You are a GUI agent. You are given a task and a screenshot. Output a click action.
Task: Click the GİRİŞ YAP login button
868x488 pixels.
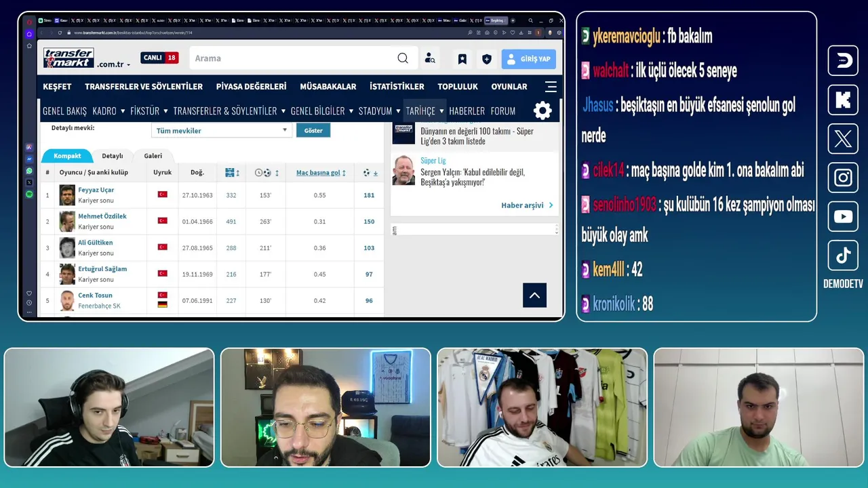pos(529,59)
